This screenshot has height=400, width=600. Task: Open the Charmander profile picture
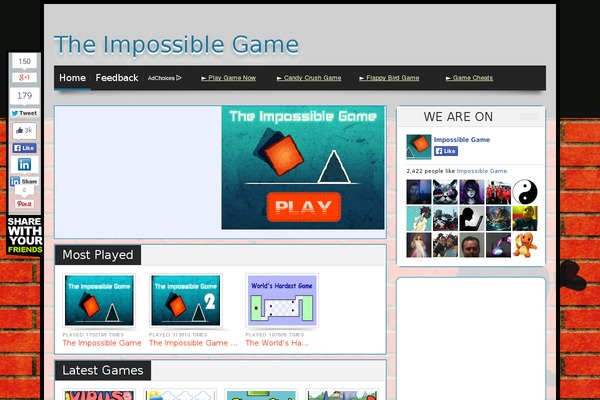(525, 245)
